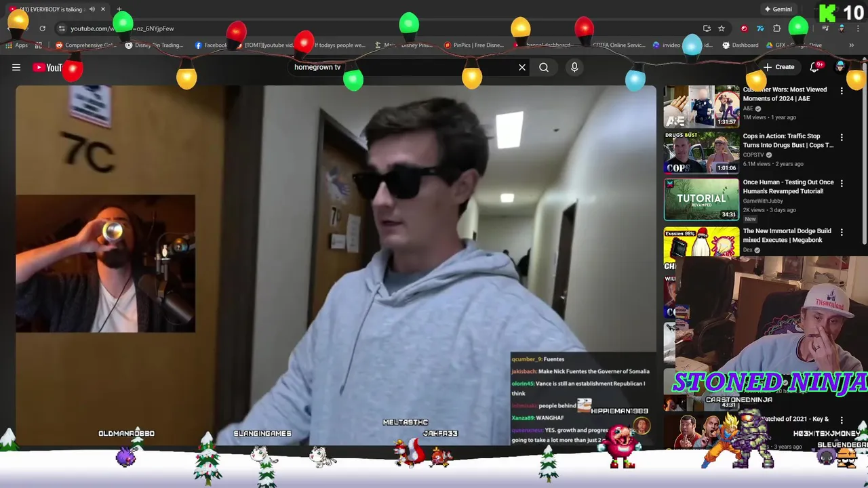This screenshot has height=488, width=868.
Task: Open Once Human Revamped Tutorial title
Action: click(x=788, y=186)
